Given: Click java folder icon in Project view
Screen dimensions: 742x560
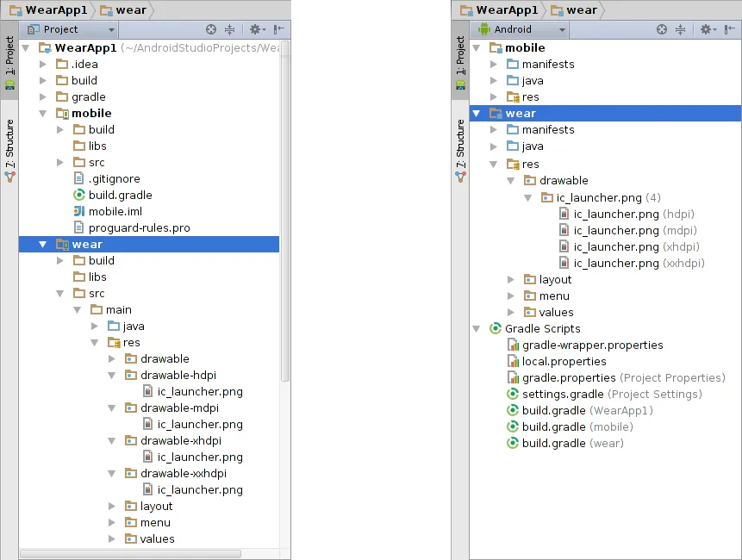Looking at the screenshot, I should (114, 326).
